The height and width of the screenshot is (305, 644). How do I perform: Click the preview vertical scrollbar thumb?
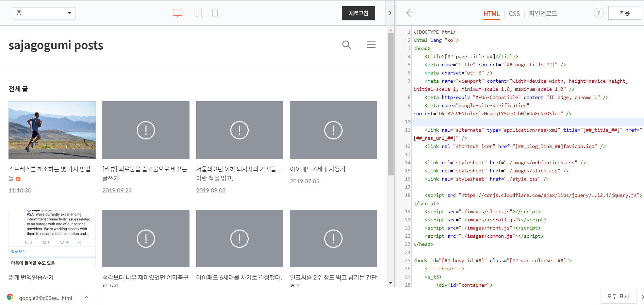[x=391, y=104]
